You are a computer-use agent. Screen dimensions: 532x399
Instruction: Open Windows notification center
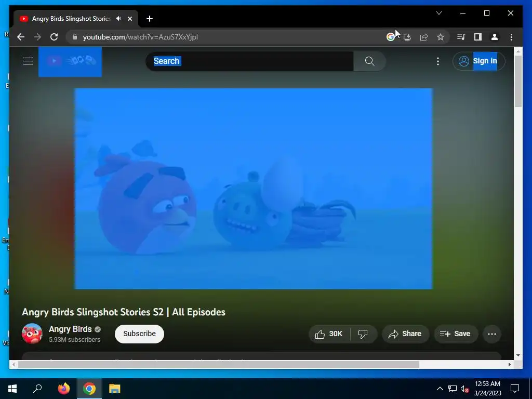click(515, 389)
